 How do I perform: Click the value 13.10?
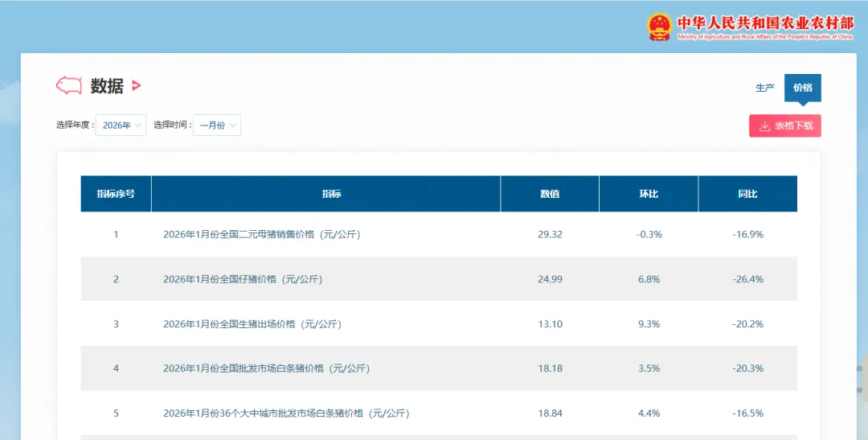pyautogui.click(x=550, y=324)
